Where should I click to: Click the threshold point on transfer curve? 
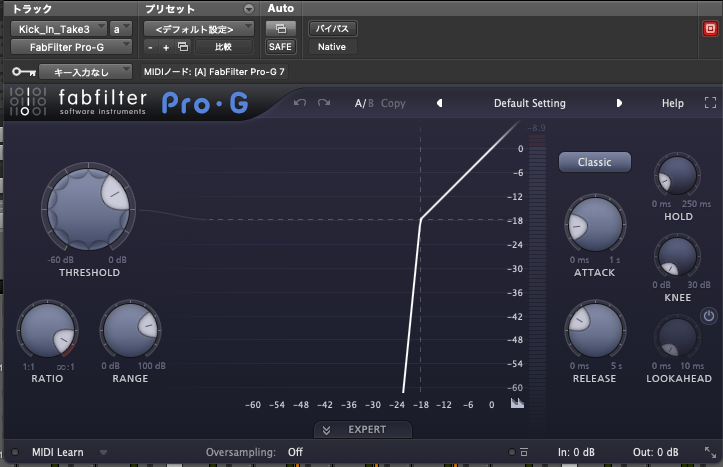[x=421, y=219]
